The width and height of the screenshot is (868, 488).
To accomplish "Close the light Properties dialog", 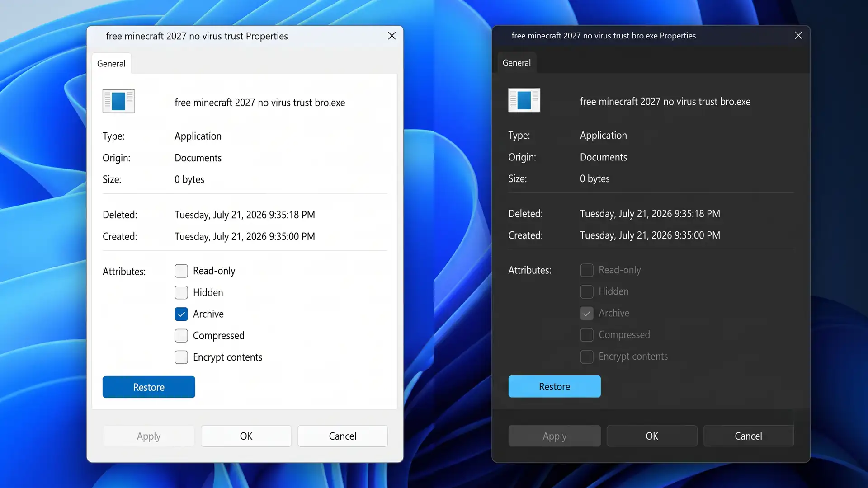I will tap(392, 36).
